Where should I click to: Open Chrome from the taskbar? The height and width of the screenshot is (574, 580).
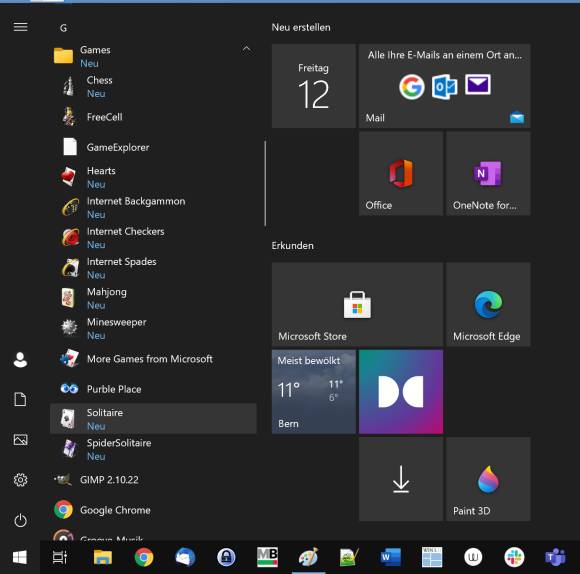(x=144, y=557)
